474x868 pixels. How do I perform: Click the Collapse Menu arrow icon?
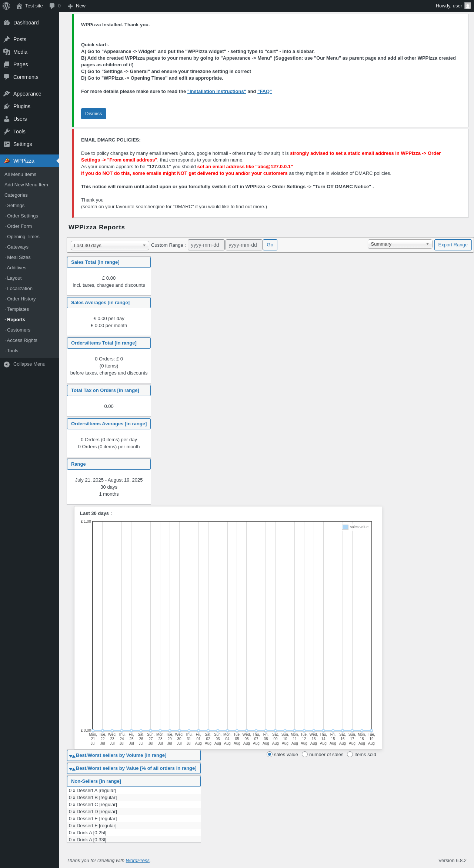(x=7, y=365)
